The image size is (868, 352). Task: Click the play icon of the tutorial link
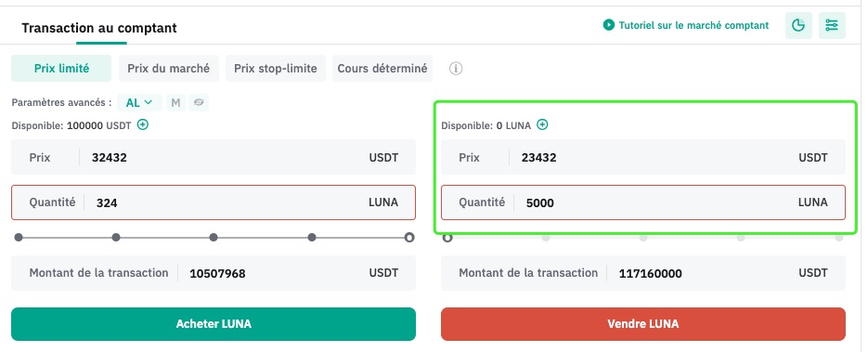[x=608, y=25]
